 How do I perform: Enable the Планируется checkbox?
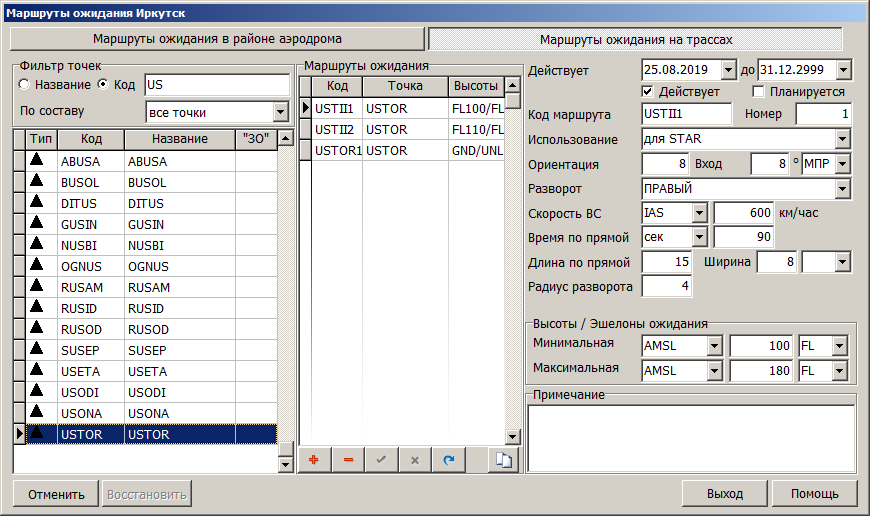(x=759, y=92)
